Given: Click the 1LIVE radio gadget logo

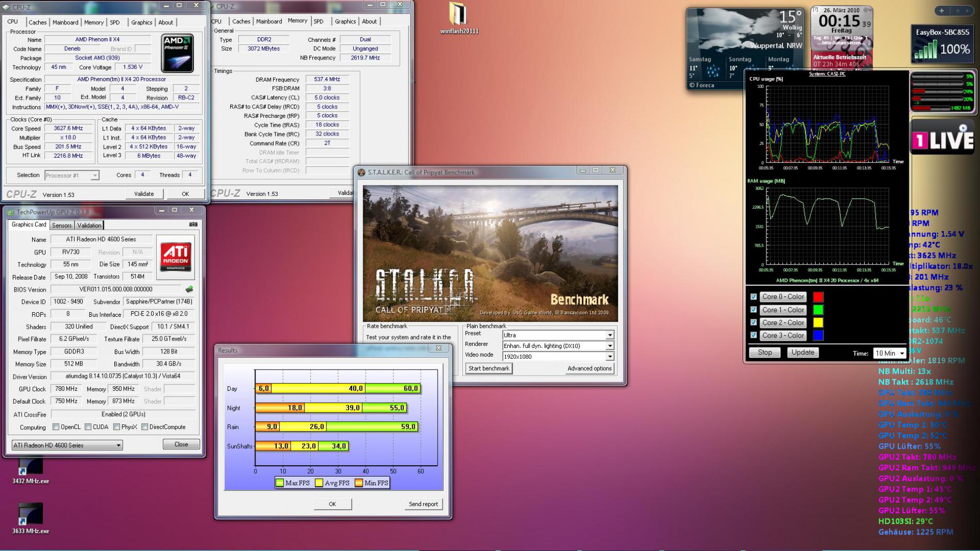Looking at the screenshot, I should (x=942, y=139).
